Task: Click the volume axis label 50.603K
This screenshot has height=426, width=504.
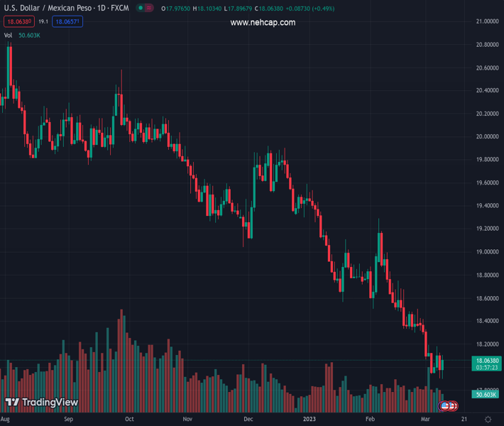Action: click(486, 395)
